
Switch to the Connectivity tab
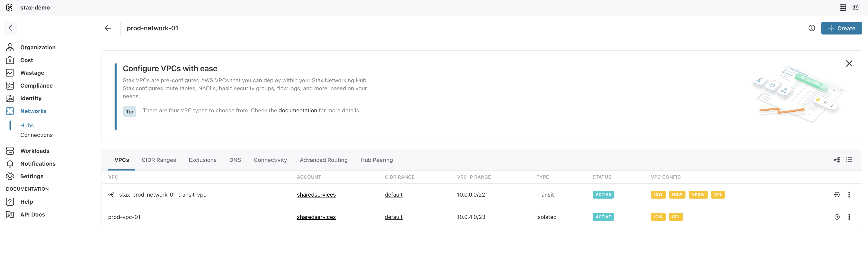pyautogui.click(x=270, y=161)
